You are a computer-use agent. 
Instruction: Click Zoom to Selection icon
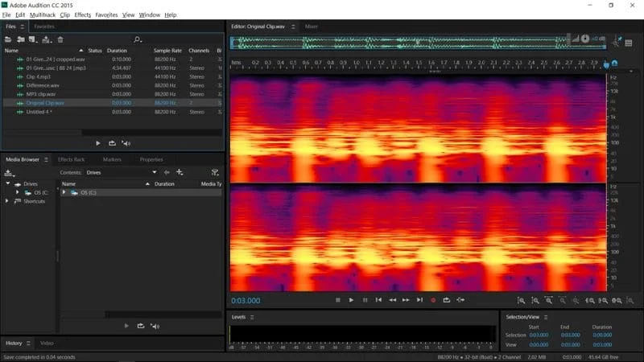tap(617, 300)
